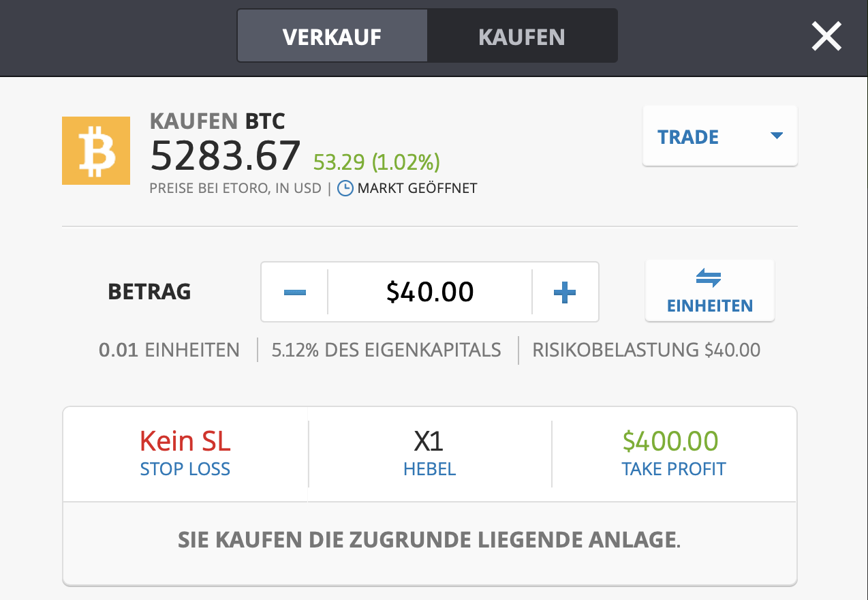Click the BTC price 5283.67
This screenshot has height=600, width=868.
tap(226, 156)
